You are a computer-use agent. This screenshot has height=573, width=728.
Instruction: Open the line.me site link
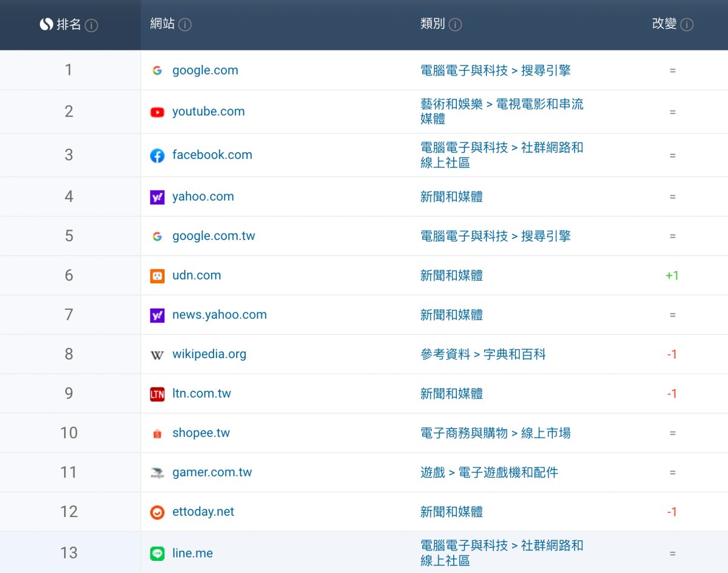(x=192, y=554)
